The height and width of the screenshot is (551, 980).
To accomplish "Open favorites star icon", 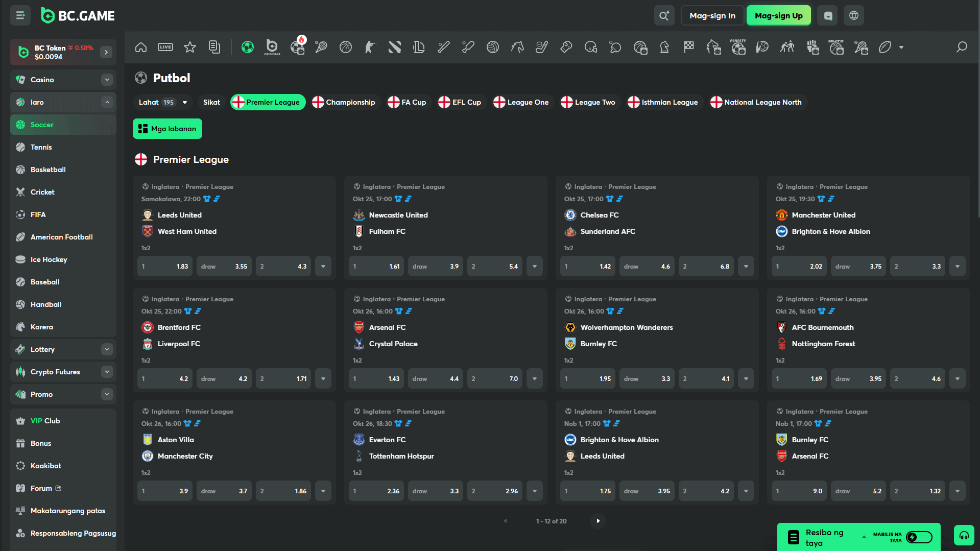I will pos(190,47).
